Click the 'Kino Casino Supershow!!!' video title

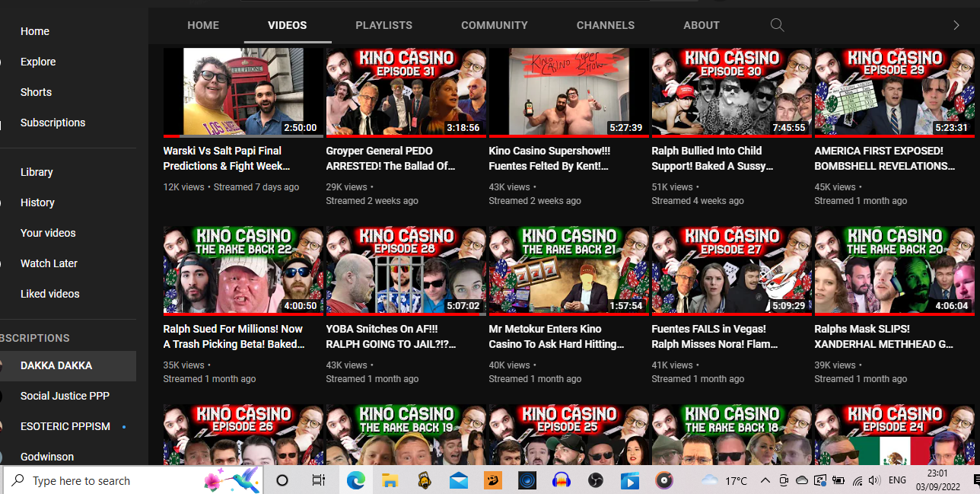(x=549, y=158)
